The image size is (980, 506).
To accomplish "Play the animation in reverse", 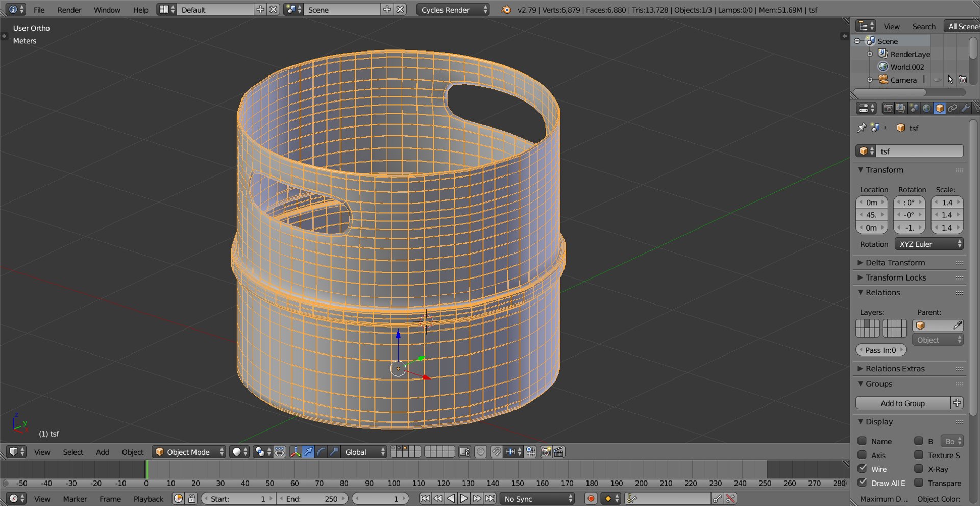I will (x=451, y=498).
